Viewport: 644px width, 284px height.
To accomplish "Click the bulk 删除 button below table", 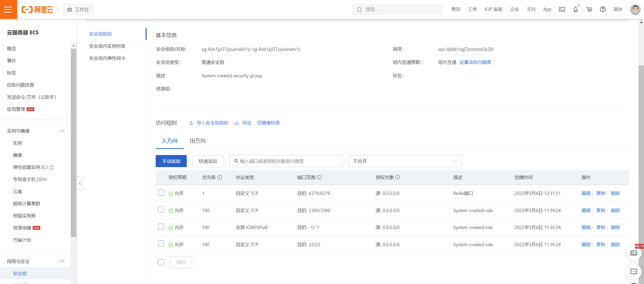I will coord(181,262).
